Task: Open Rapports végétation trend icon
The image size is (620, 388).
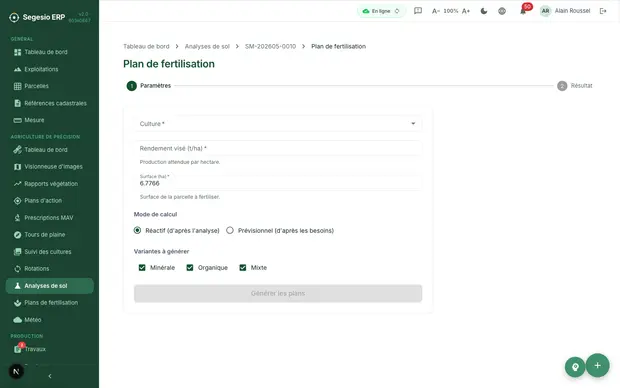Action: click(x=17, y=184)
